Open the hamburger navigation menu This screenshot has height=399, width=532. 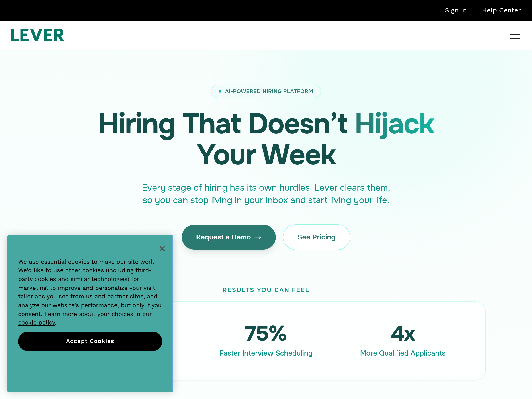(514, 35)
